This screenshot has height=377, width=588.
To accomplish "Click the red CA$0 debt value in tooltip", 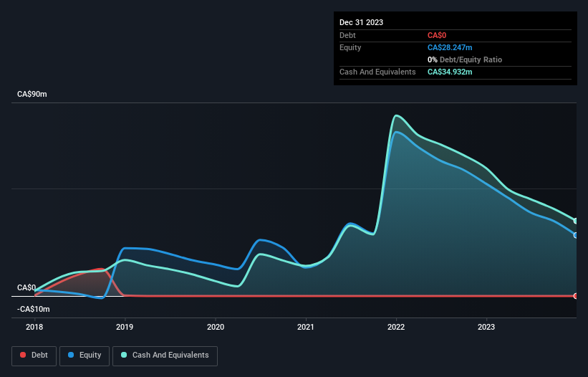I will pos(437,35).
